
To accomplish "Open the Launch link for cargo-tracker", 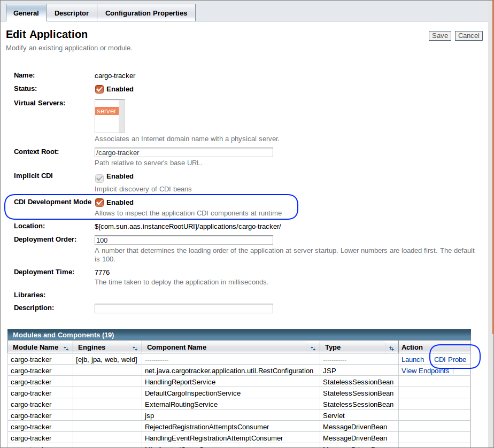I will 412,359.
